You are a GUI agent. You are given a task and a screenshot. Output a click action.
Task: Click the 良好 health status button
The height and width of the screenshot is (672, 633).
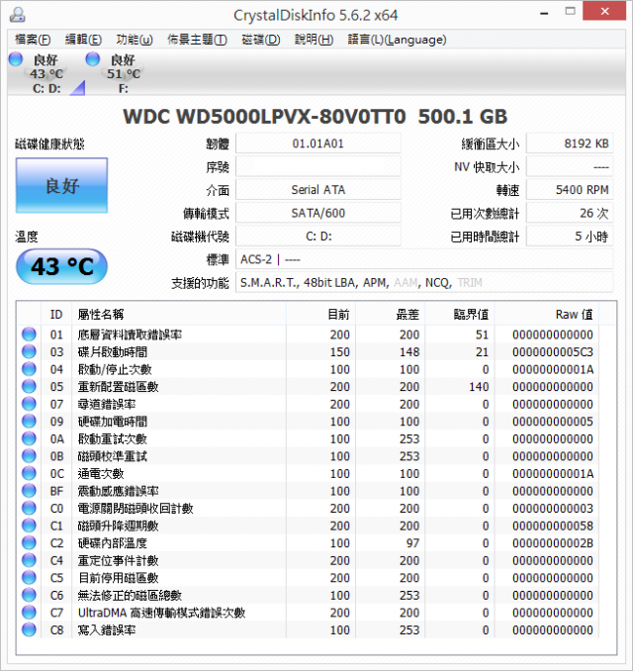point(61,186)
